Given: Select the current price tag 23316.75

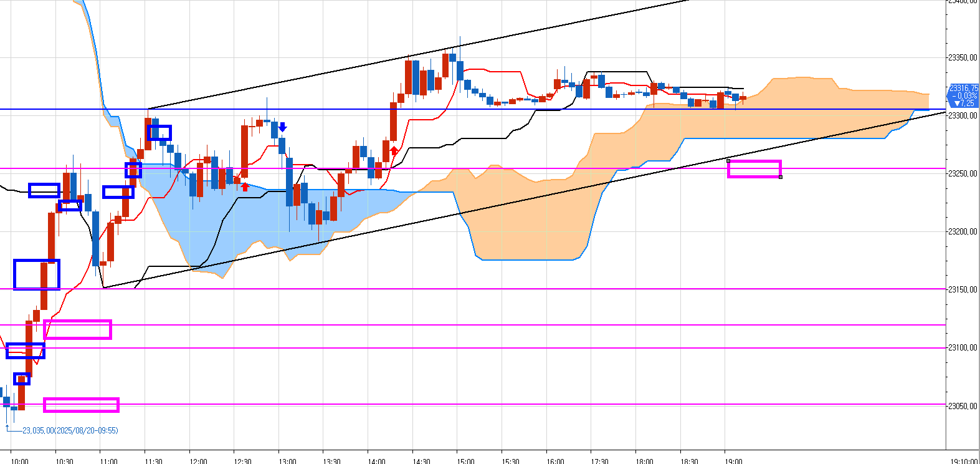Looking at the screenshot, I should pos(963,95).
